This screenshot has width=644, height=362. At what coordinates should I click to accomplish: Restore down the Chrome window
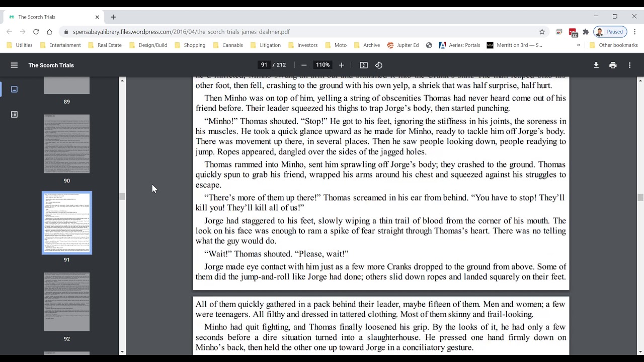[x=615, y=17]
